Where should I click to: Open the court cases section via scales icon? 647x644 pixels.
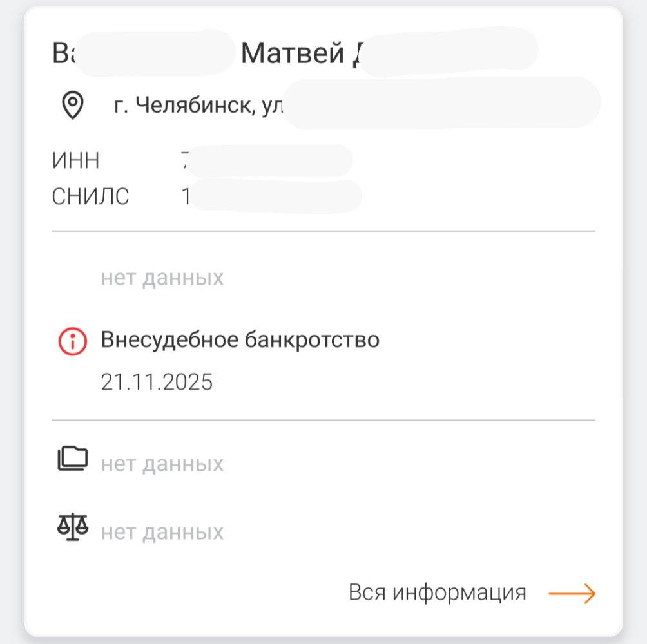(72, 526)
